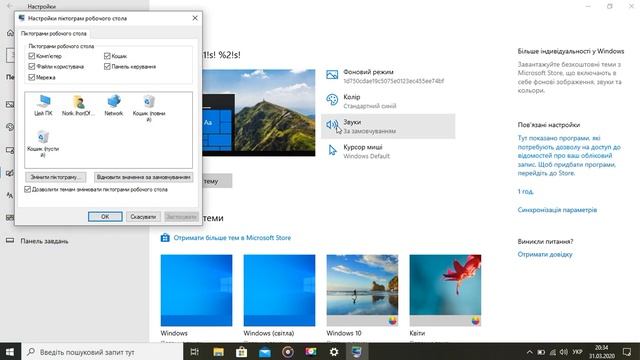Click the desktop icon settings taskbar item
The height and width of the screenshot is (360, 640).
tap(357, 352)
